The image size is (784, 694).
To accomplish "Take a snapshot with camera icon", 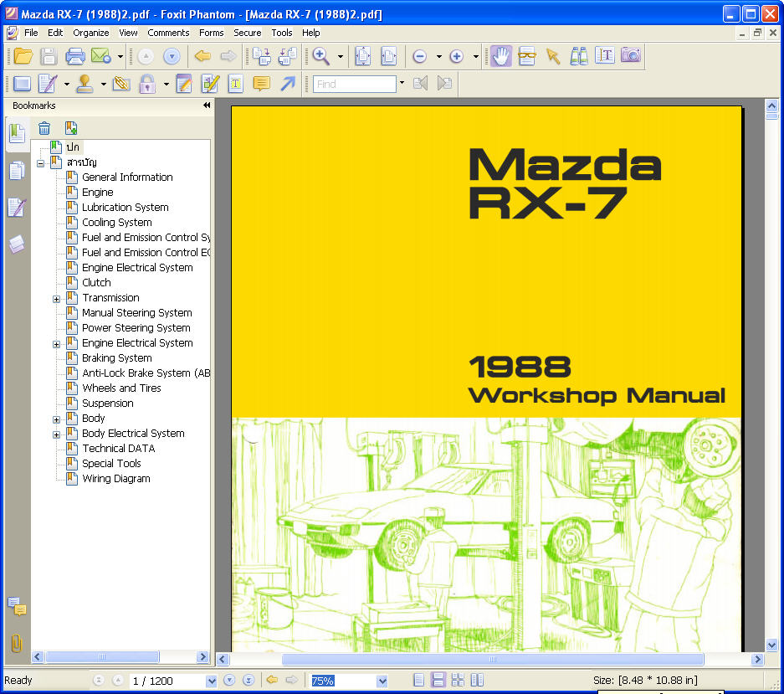I will click(631, 55).
